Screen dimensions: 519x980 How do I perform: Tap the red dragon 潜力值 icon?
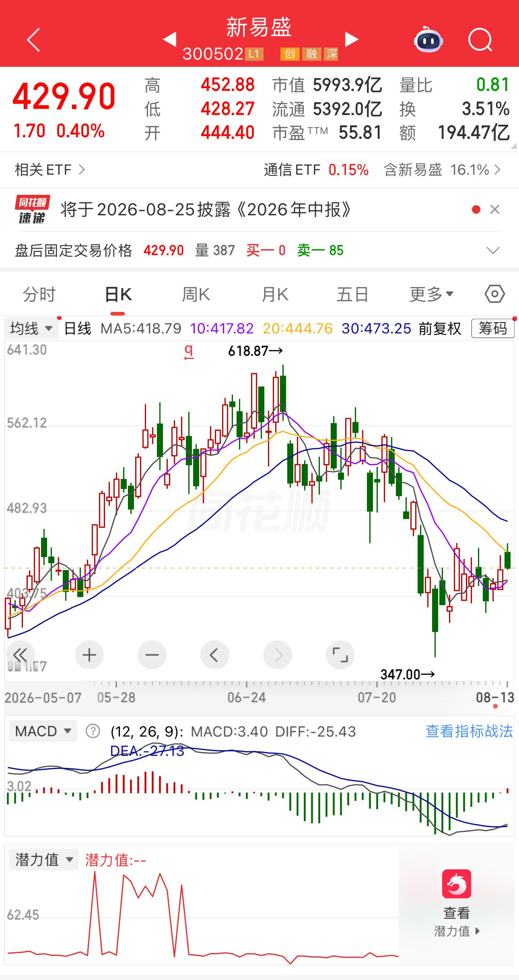[x=456, y=884]
